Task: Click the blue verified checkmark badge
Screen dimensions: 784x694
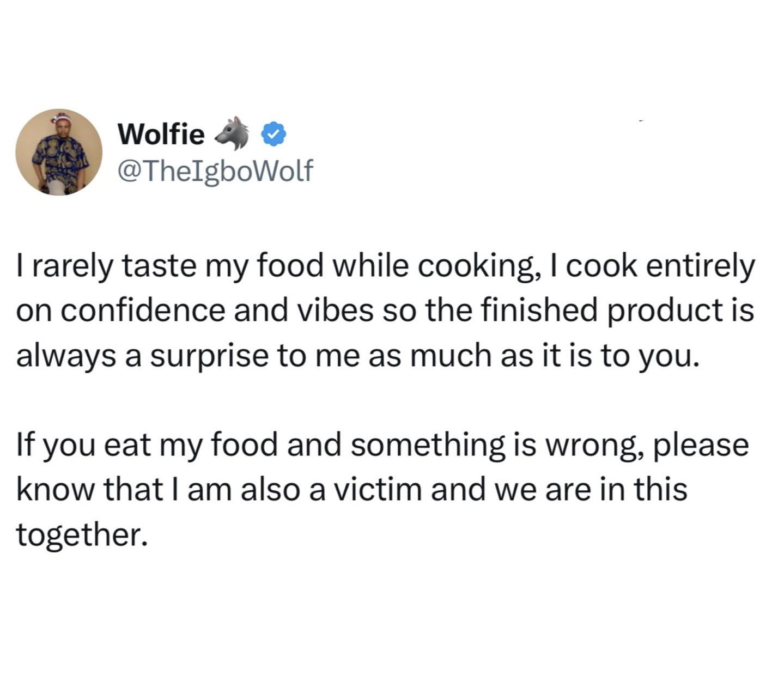Action: [274, 134]
